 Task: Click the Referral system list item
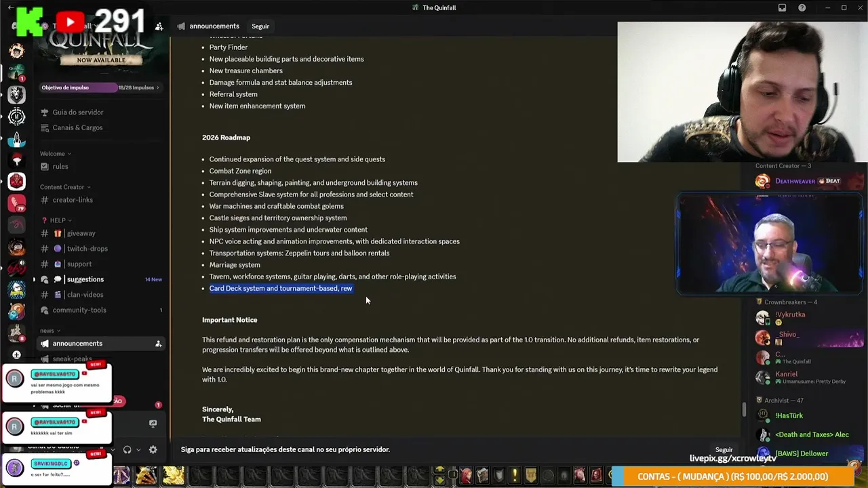pos(233,94)
